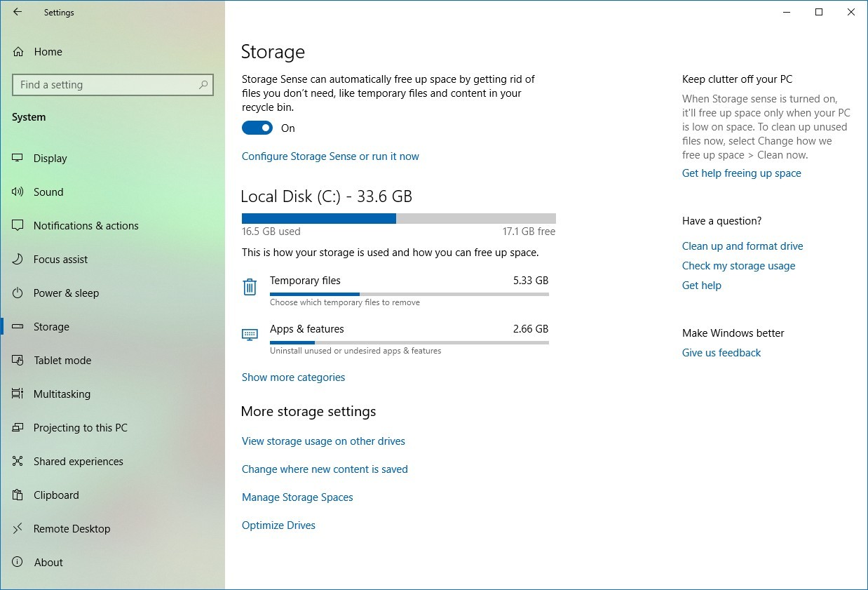Click Change where new content is saved
Viewport: 868px width, 590px height.
coord(325,469)
